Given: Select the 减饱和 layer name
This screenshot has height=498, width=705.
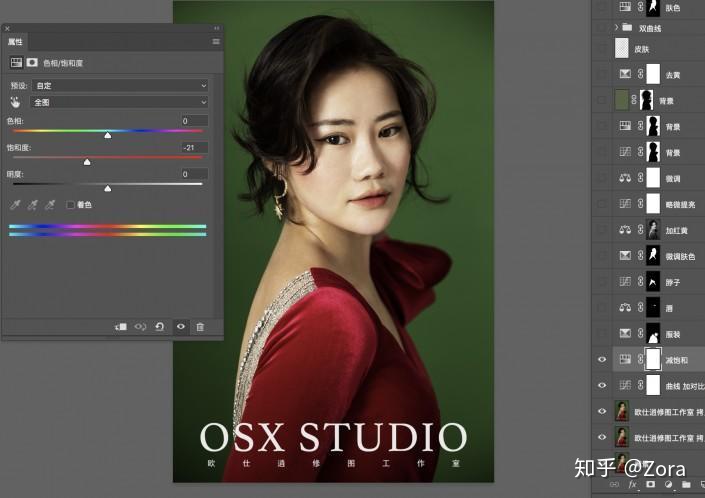Looking at the screenshot, I should (x=677, y=360).
